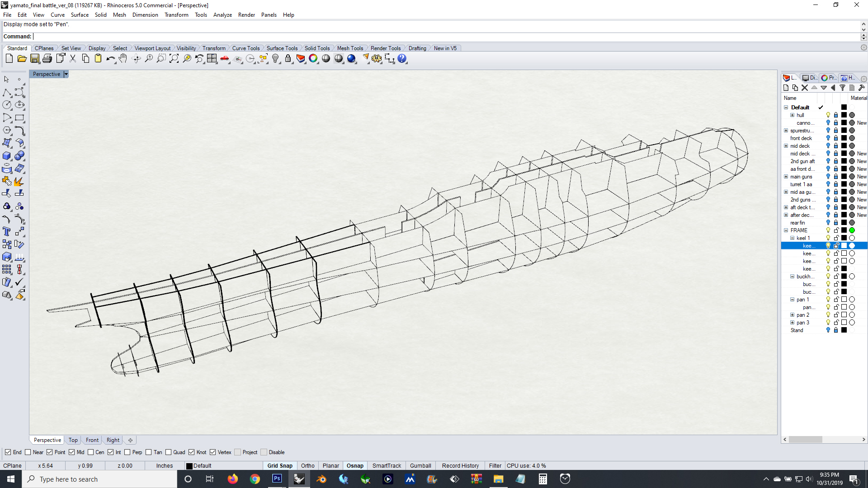Open the Analyze menu
The image size is (868, 488).
click(222, 15)
